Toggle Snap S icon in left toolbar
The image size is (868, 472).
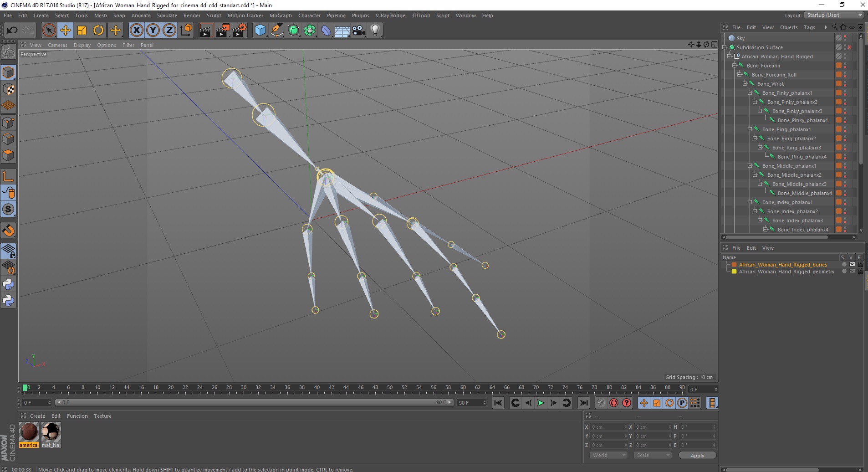(x=8, y=209)
